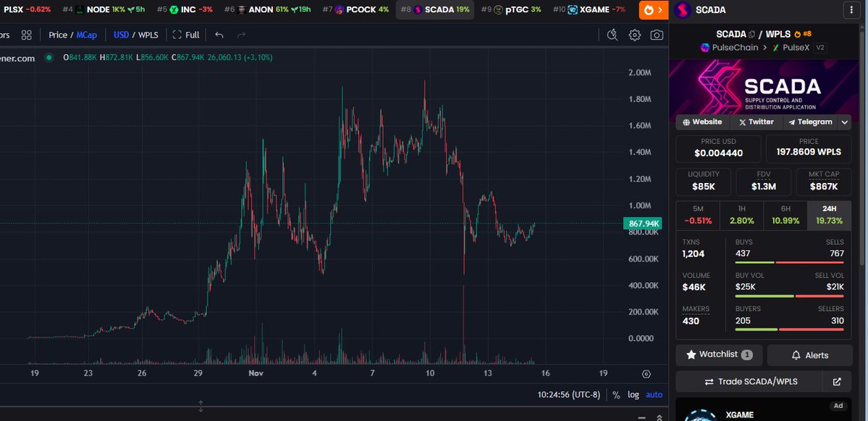868x421 pixels.
Task: Click the buy versus sell volume ratio bar
Action: [x=789, y=296]
